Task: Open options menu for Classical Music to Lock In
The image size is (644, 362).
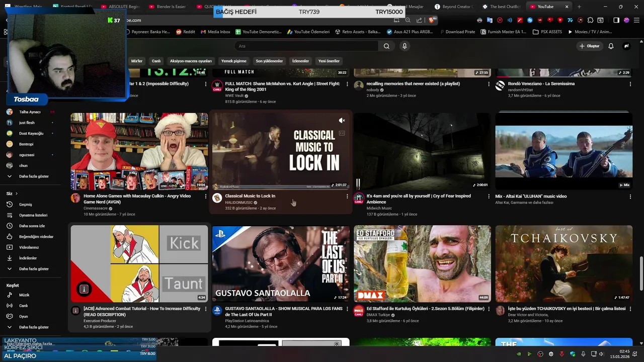Action: 347,196
